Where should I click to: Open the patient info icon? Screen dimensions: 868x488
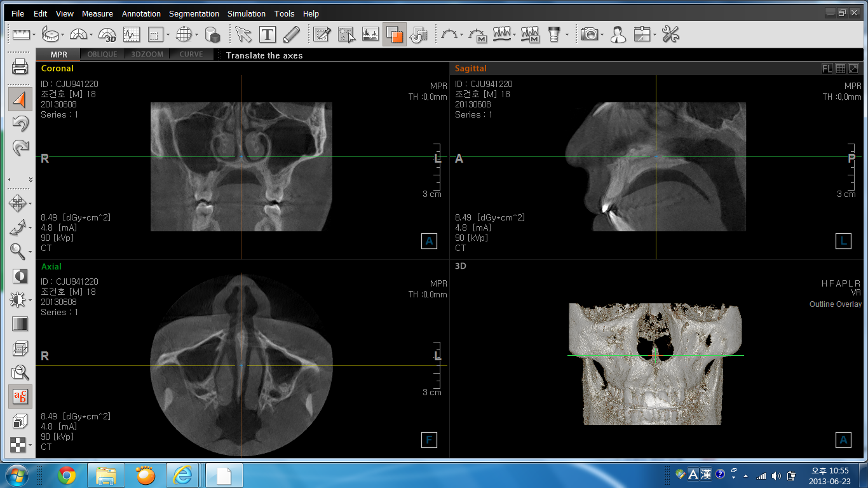pos(618,34)
